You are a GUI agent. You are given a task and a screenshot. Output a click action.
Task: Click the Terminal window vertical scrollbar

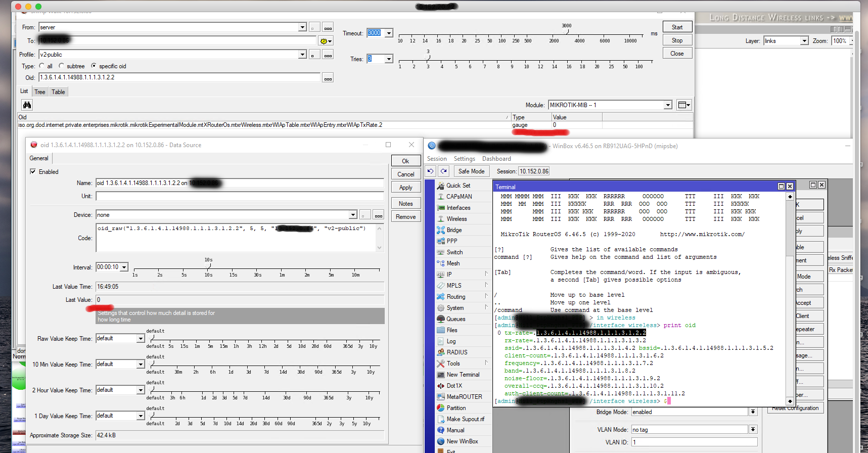(x=790, y=299)
